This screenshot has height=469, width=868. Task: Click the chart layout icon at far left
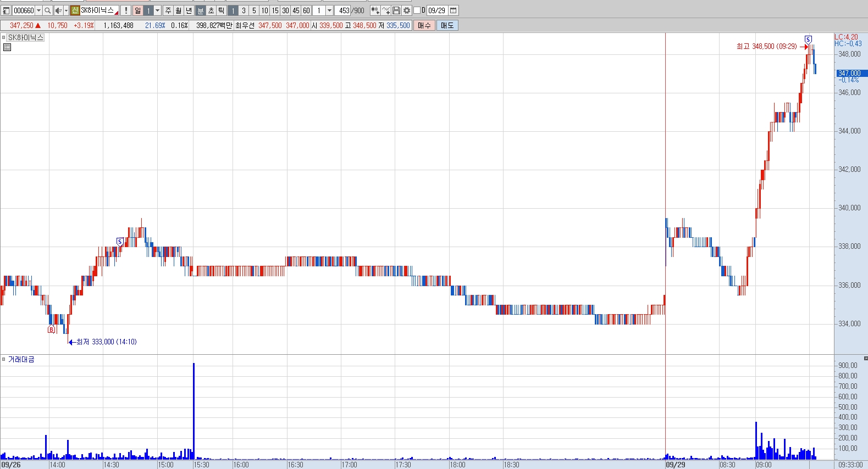(6, 10)
